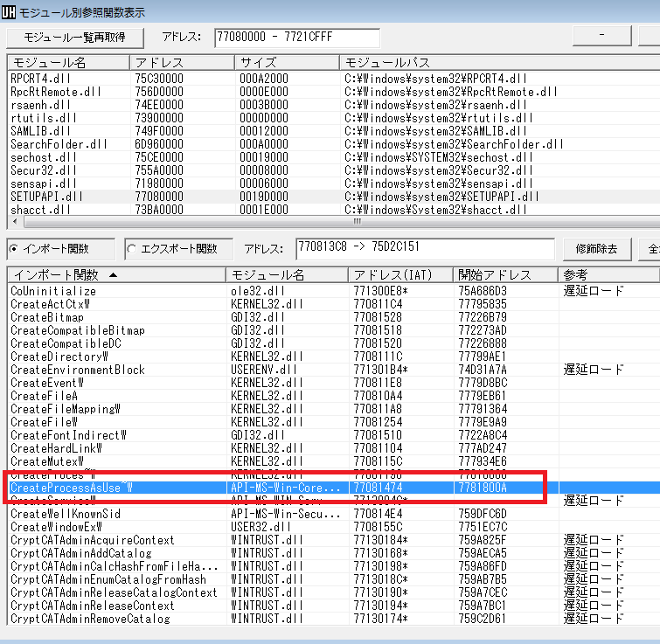
Task: Select SETUPAPI.dll module row
Action: (334, 197)
